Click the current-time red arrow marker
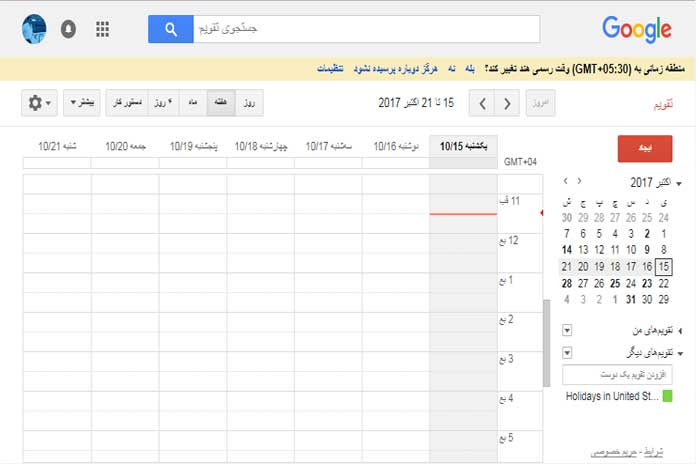This screenshot has width=696, height=464. pyautogui.click(x=542, y=213)
